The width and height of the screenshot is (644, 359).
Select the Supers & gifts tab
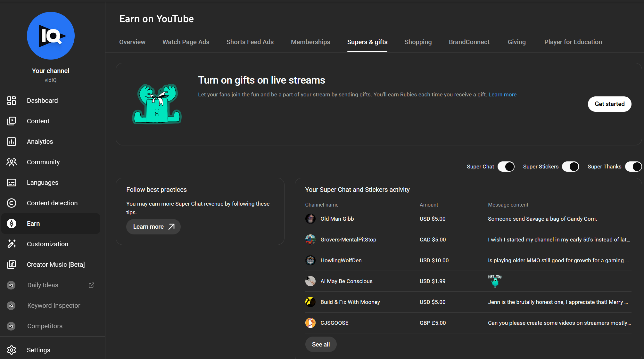coord(367,42)
